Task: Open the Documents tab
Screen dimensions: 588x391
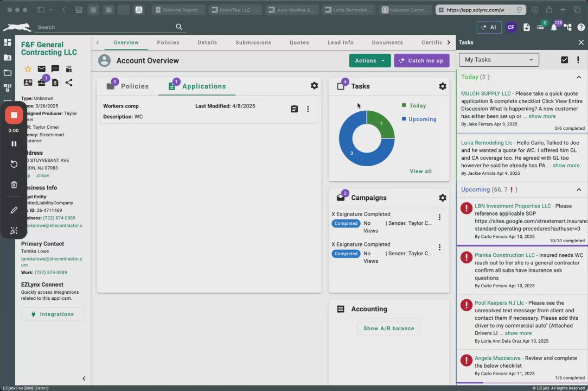Action: point(387,42)
